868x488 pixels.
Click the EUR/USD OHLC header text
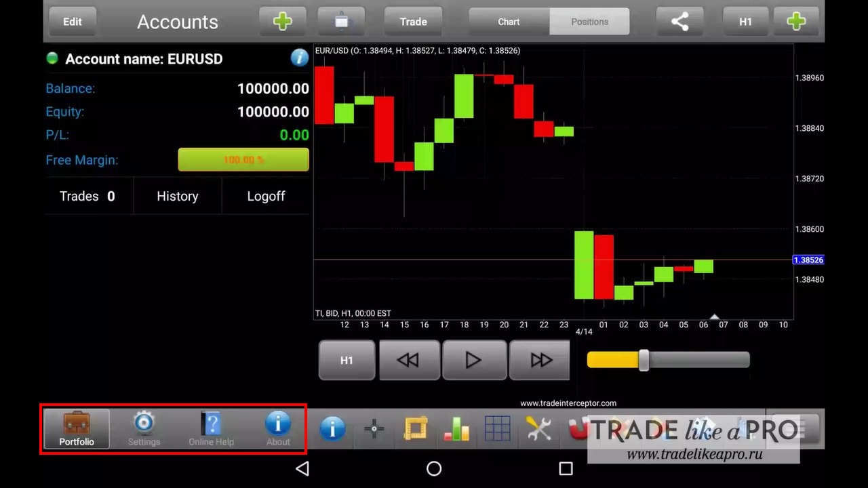click(418, 50)
